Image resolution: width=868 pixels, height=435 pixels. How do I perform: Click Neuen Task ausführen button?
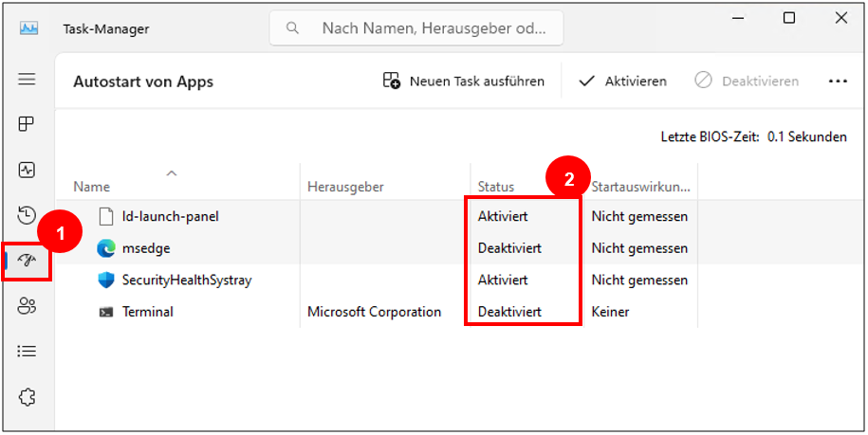coord(464,82)
